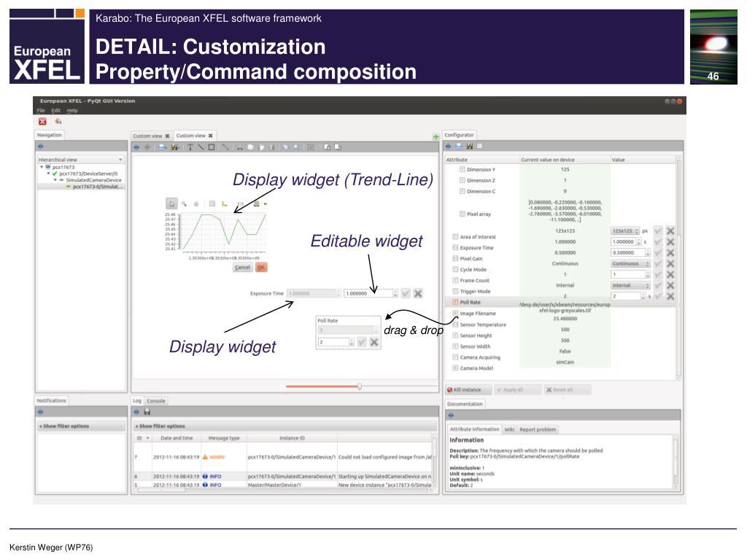747x560 pixels.
Task: Click apply checkmark for Exposure Time canvas widget
Action: click(x=406, y=293)
